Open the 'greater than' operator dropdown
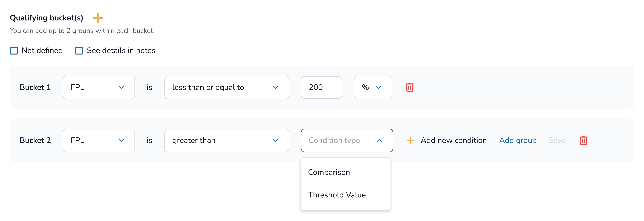Viewport: 644px width, 221px height. [226, 140]
